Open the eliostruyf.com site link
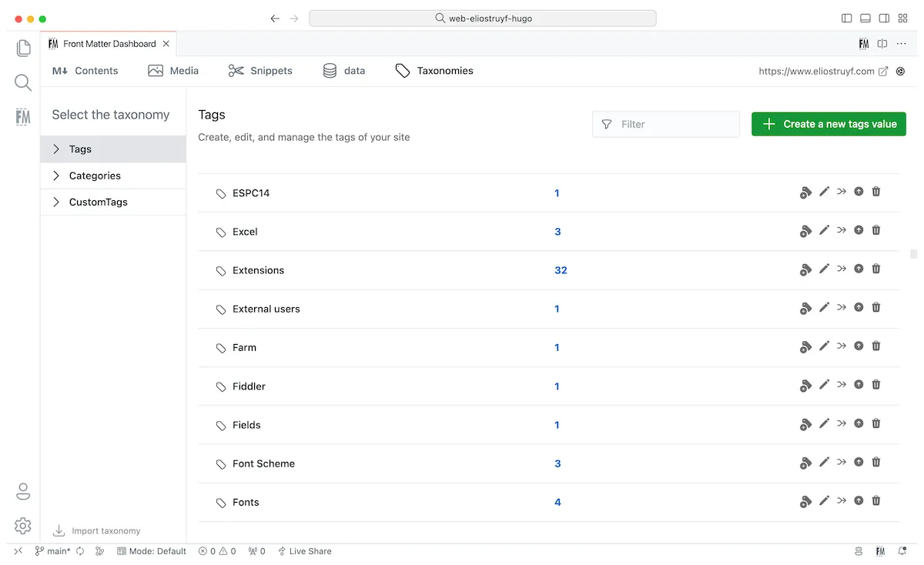 pos(816,71)
